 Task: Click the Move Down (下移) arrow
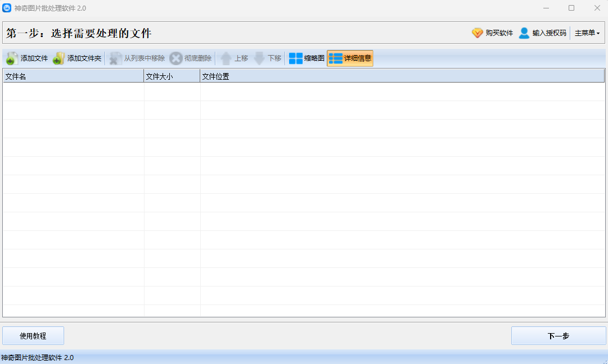pos(259,58)
